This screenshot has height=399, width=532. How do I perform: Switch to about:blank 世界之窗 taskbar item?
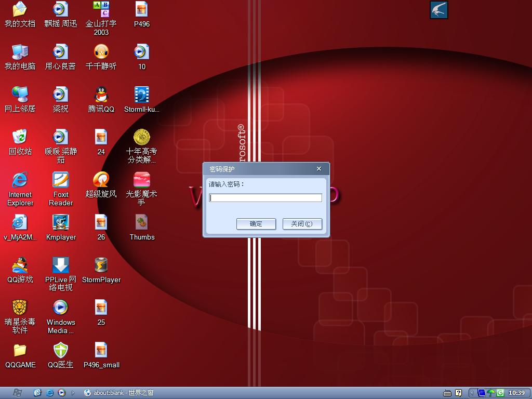(118, 393)
